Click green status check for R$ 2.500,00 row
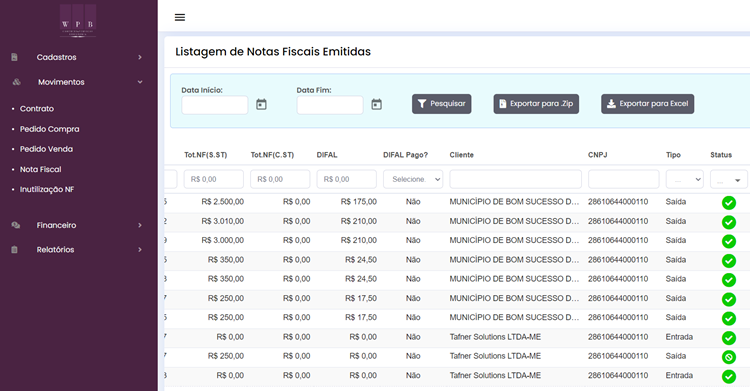 point(728,202)
